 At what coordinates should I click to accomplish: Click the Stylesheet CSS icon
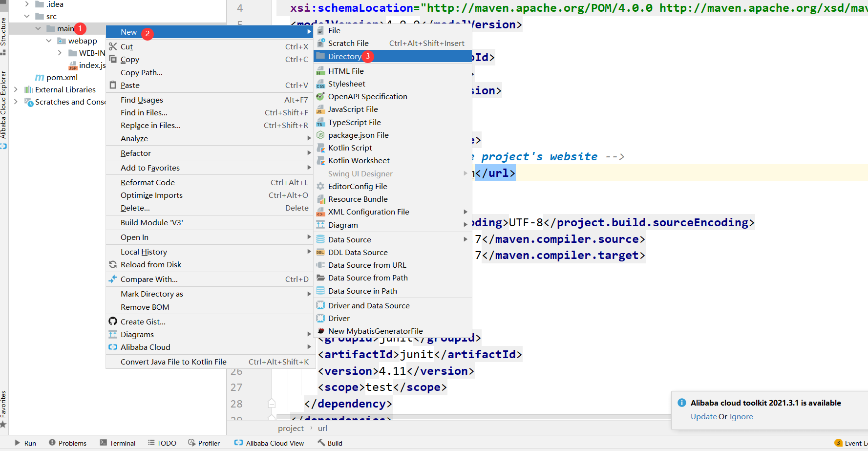click(320, 84)
